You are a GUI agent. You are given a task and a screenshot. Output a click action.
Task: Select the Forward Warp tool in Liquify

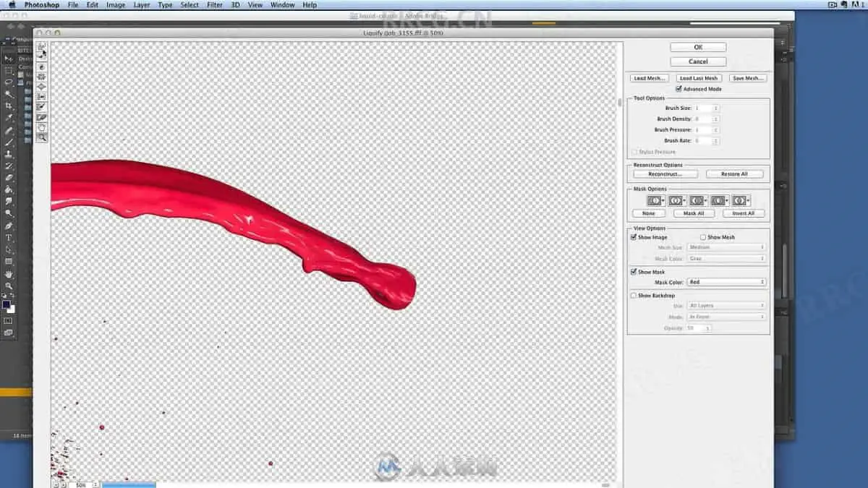(42, 45)
